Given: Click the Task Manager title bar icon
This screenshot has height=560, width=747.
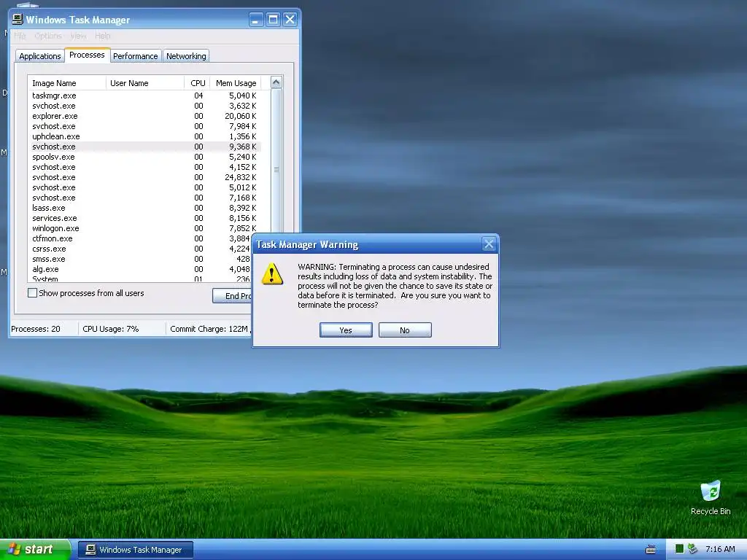Looking at the screenshot, I should click(x=18, y=19).
